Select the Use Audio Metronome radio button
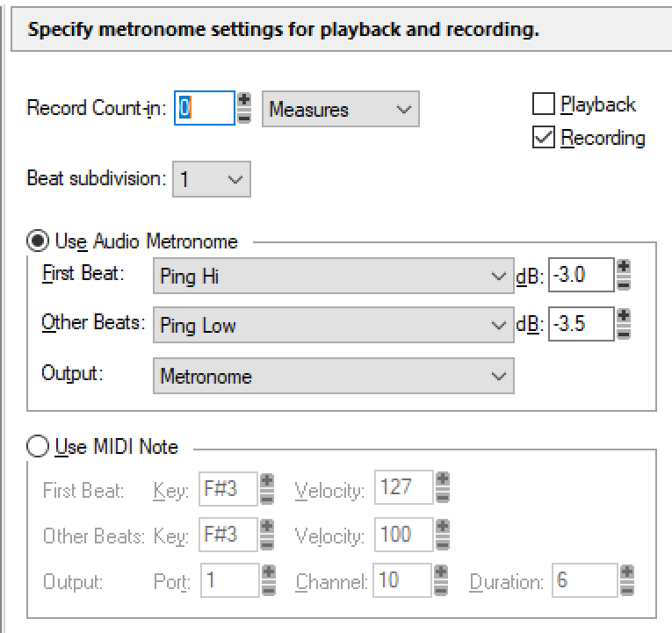This screenshot has height=633, width=672. (x=37, y=241)
